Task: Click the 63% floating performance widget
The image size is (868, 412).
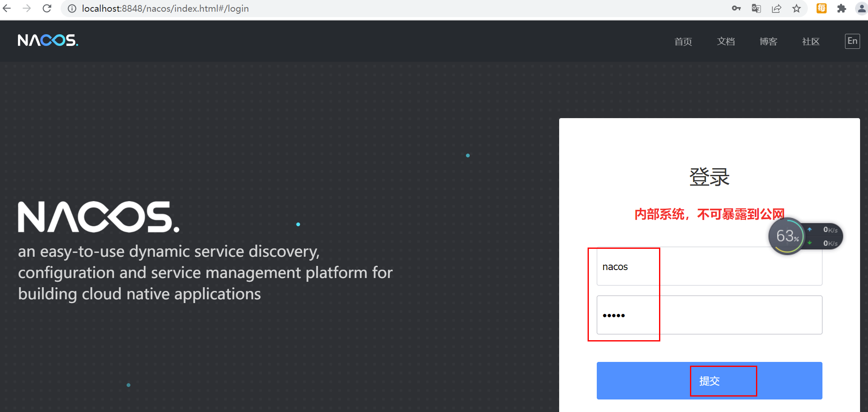Action: point(787,236)
